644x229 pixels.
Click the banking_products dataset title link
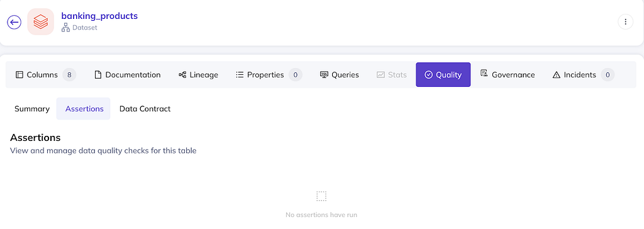[99, 16]
